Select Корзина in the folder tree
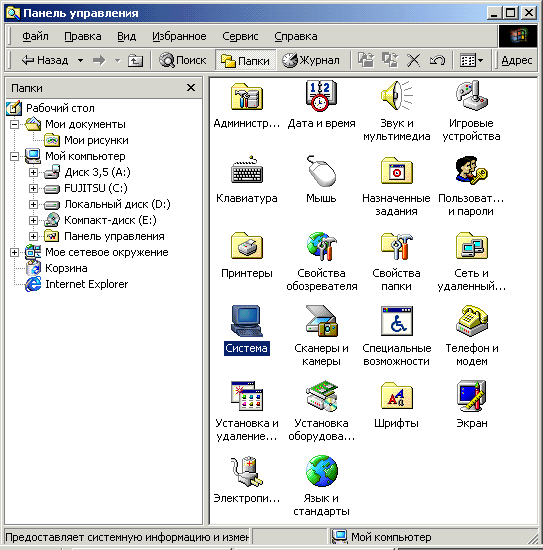 tap(66, 268)
